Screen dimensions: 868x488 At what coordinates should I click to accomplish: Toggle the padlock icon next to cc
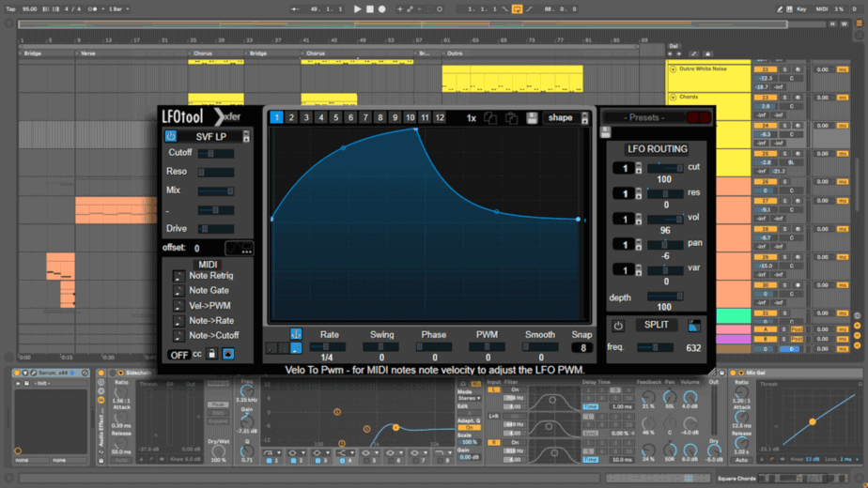pos(212,354)
